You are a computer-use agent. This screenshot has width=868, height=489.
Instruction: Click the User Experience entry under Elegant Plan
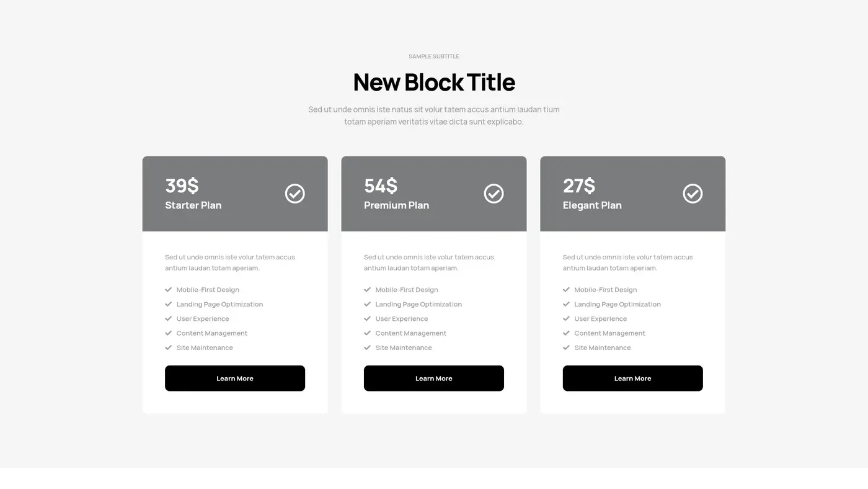point(600,318)
